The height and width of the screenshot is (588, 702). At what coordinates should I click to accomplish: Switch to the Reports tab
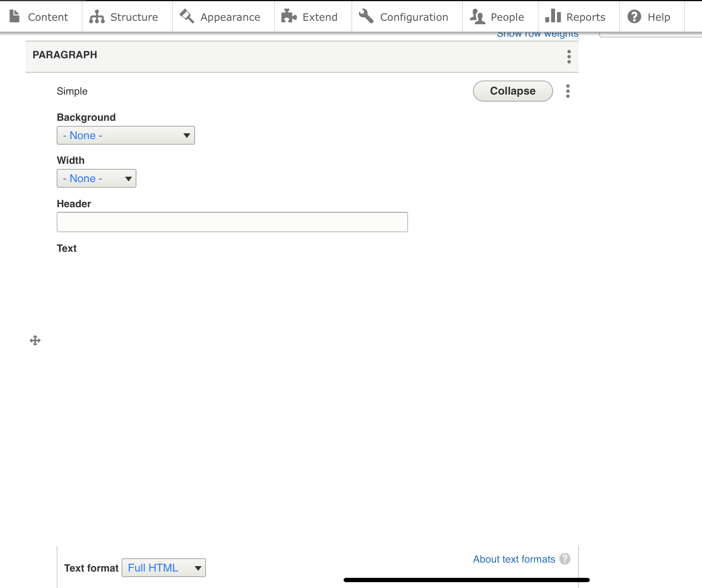pyautogui.click(x=578, y=16)
